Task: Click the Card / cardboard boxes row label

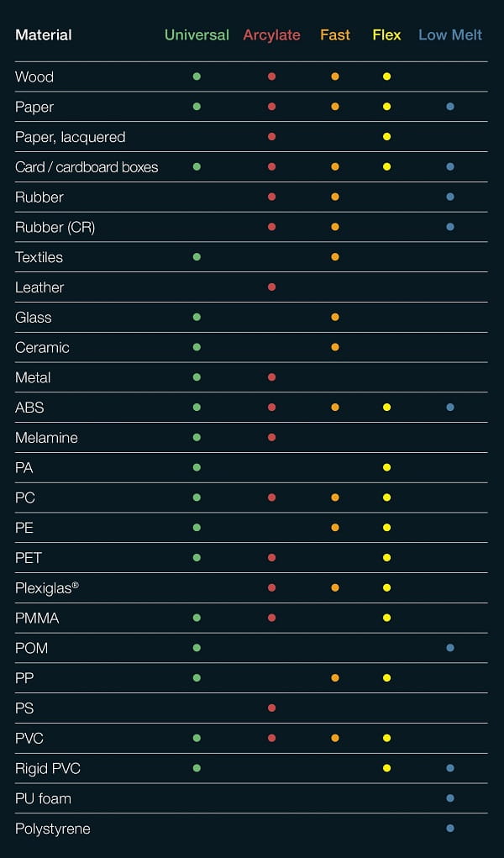Action: coord(87,167)
